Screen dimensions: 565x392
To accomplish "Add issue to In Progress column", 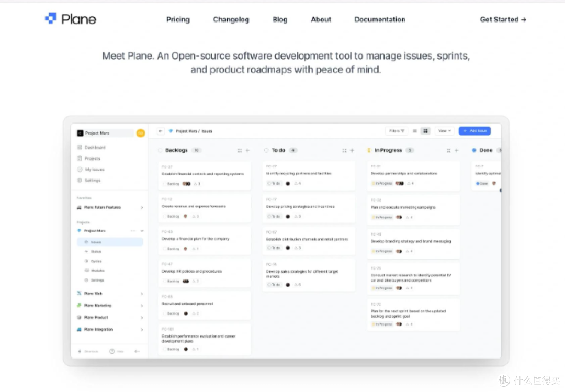I will coord(457,150).
